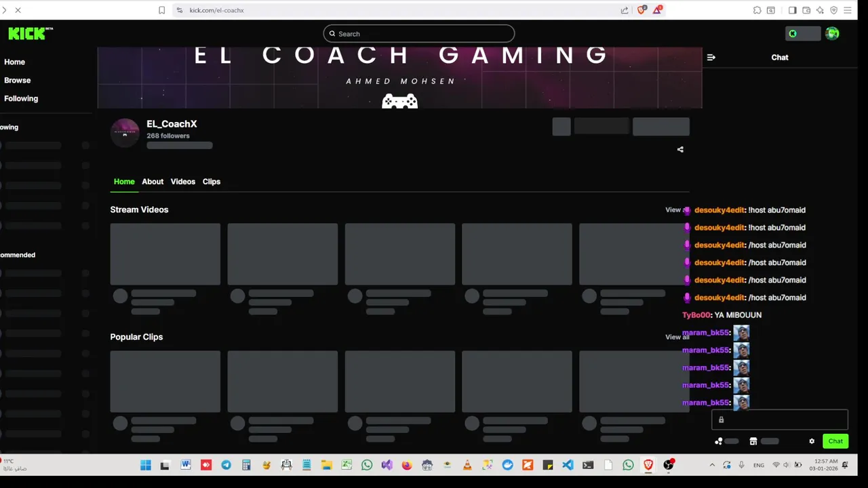The width and height of the screenshot is (868, 488).
Task: Toggle the browser sidebar panel icon
Action: 792,10
